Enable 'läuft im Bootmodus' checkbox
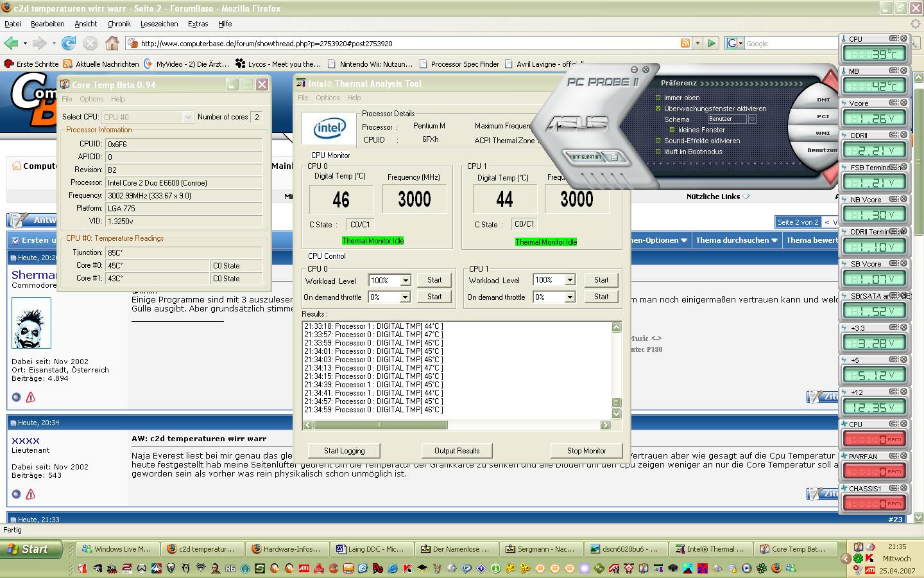Screen dimensions: 924x578 click(x=658, y=152)
